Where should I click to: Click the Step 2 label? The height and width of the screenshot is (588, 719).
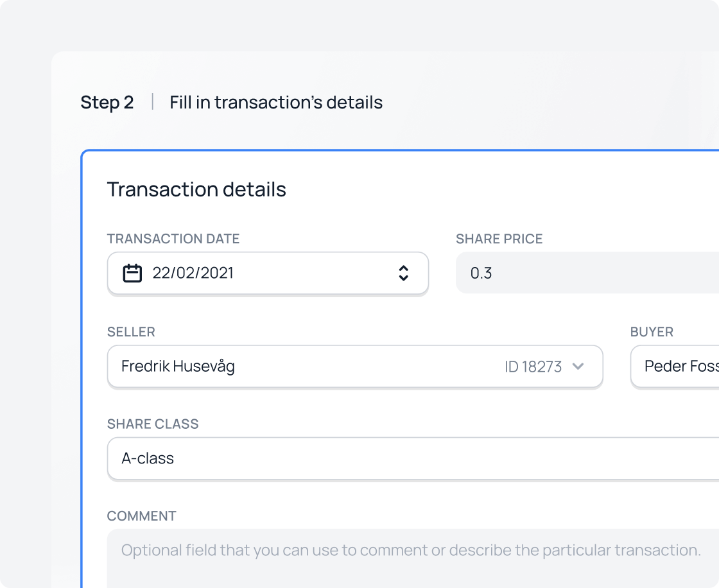click(x=107, y=102)
